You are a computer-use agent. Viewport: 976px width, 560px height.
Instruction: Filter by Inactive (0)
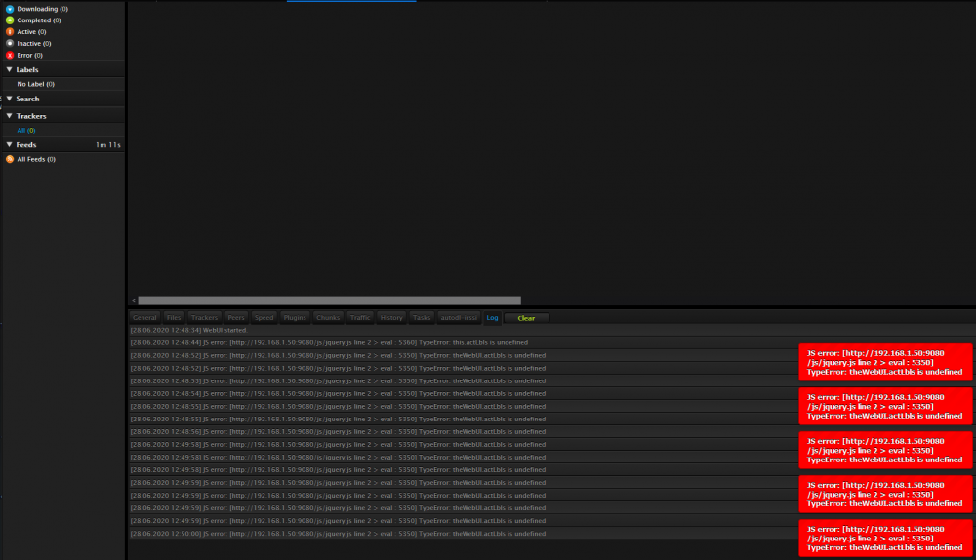(33, 44)
